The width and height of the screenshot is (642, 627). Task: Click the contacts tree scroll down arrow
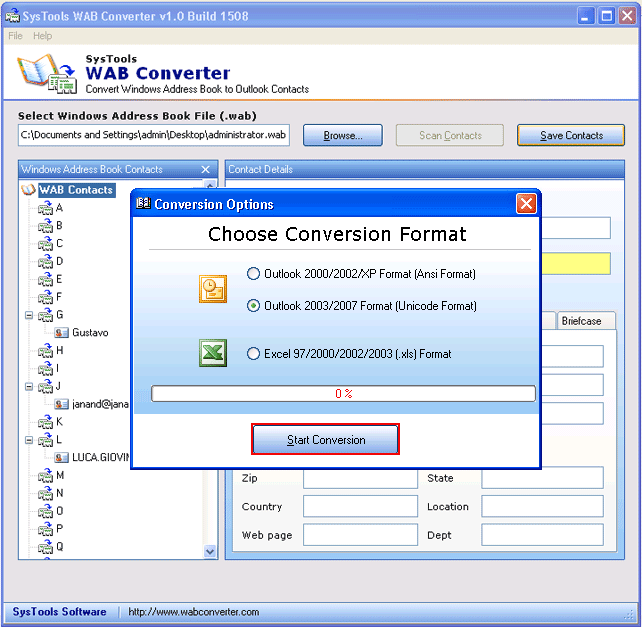pyautogui.click(x=210, y=551)
